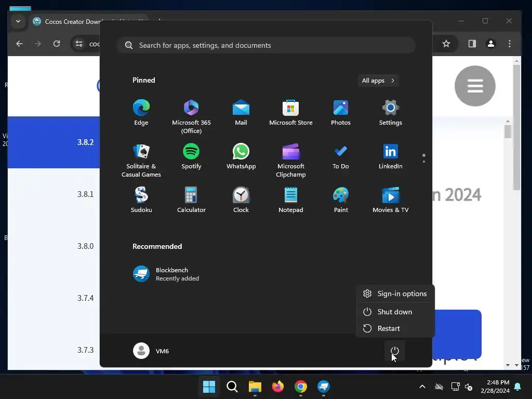Open the Clock app
Viewport: 532px width, 399px height.
pyautogui.click(x=241, y=200)
